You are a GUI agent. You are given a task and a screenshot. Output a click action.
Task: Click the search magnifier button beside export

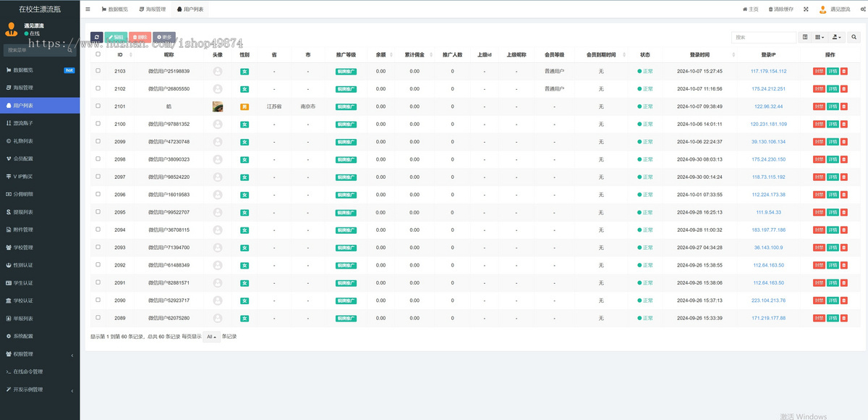tap(854, 37)
